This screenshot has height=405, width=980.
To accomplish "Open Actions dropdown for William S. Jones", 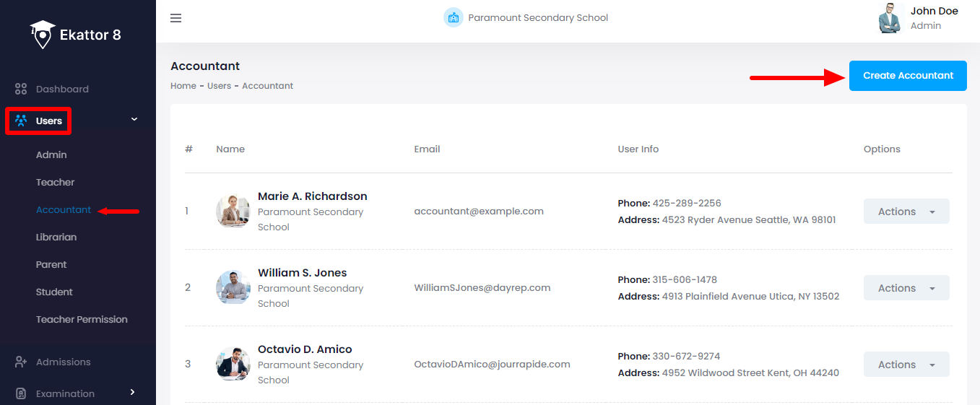I will pos(906,288).
